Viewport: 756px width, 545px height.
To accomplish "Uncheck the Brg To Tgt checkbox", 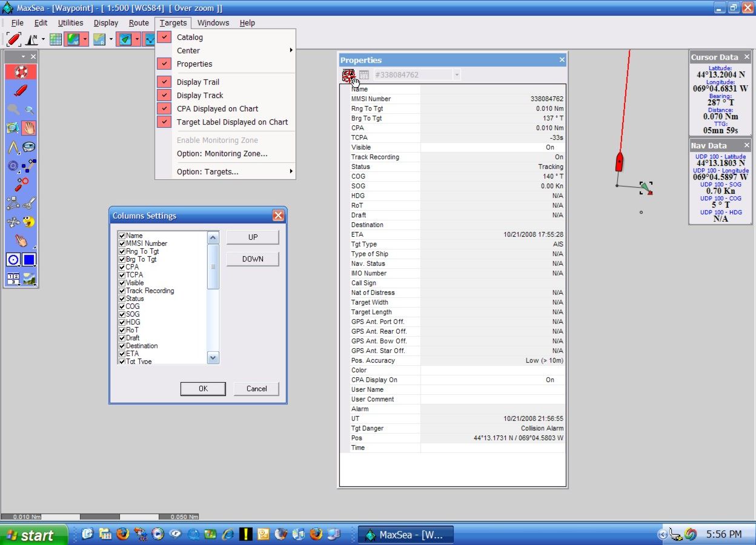I will 122,259.
